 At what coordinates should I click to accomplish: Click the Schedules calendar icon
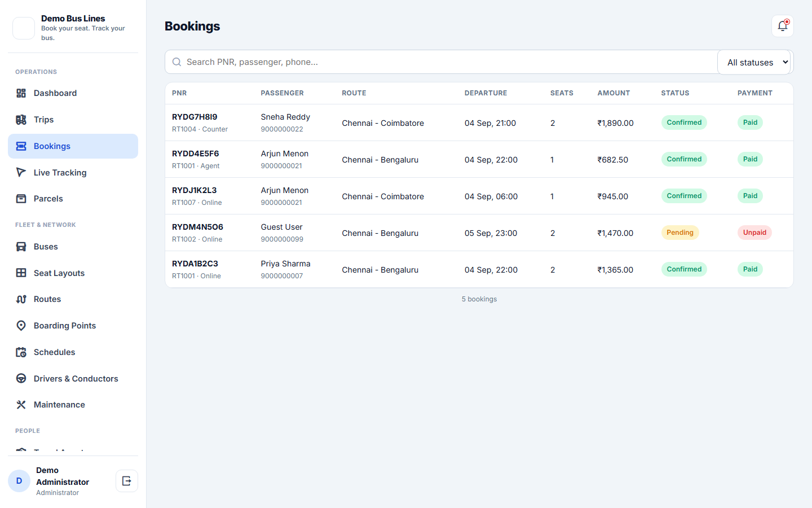click(21, 352)
